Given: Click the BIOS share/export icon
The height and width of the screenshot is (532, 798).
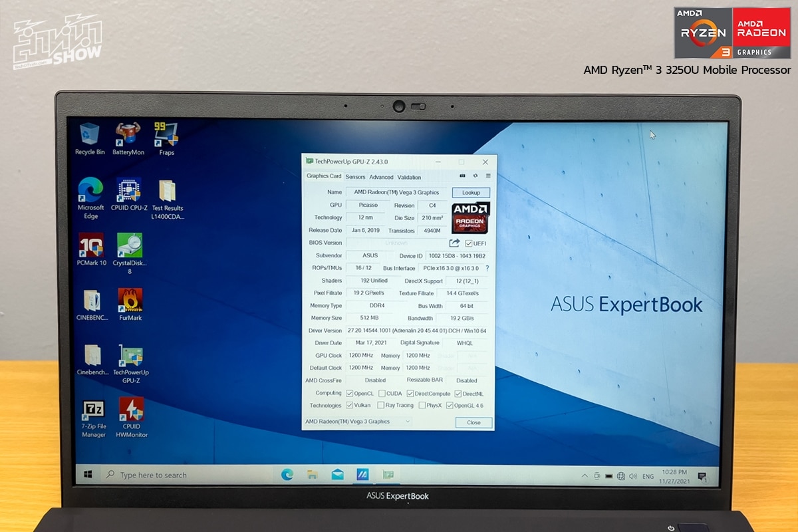Looking at the screenshot, I should (x=455, y=243).
